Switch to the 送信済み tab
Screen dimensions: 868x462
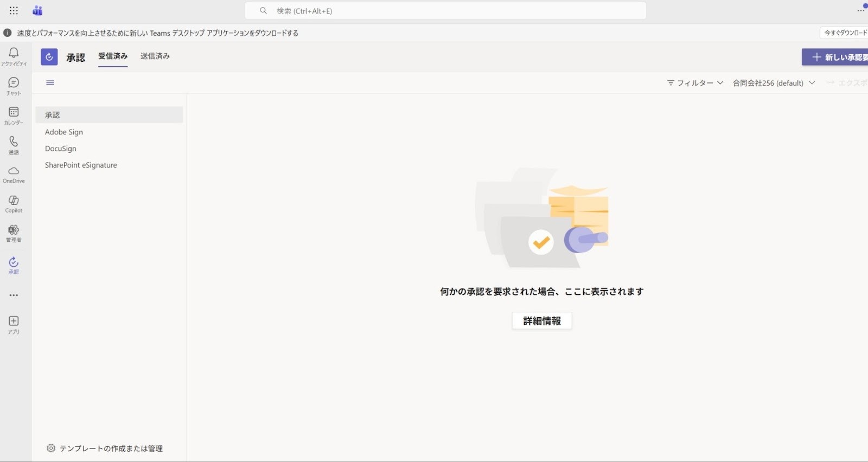pyautogui.click(x=155, y=56)
